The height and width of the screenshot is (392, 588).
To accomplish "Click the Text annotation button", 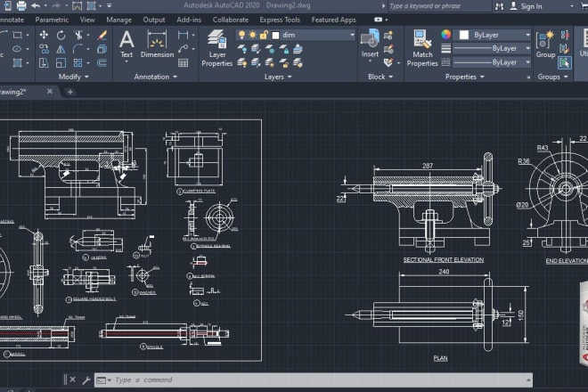I will pos(127,45).
